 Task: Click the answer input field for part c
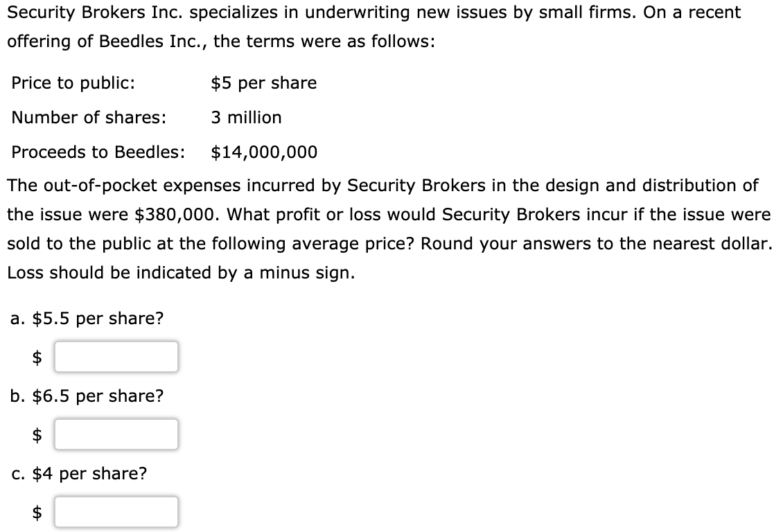point(116,512)
